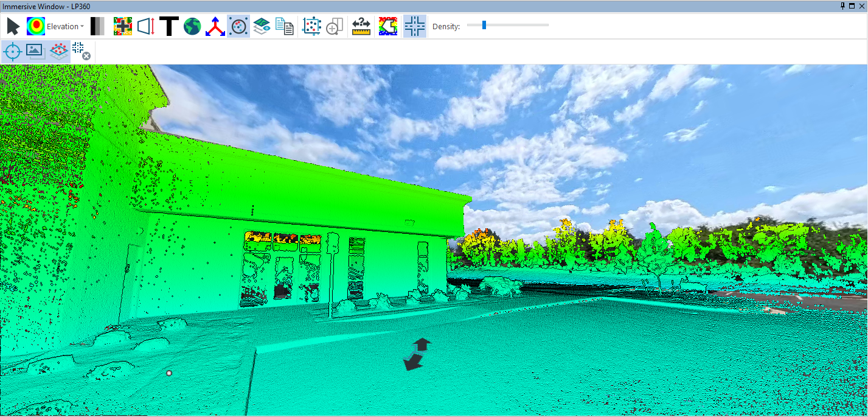868x417 pixels.
Task: Open the Elevation display mode dropdown
Action: click(x=82, y=26)
